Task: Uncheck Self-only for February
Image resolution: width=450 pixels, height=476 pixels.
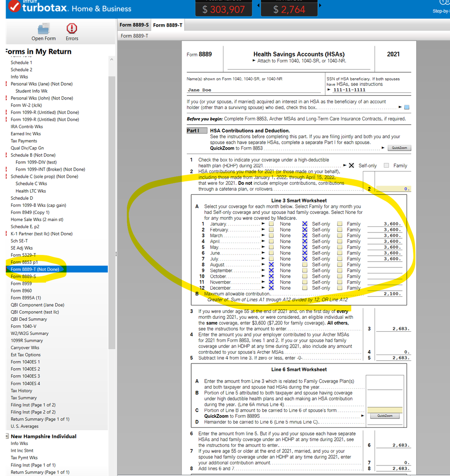Action: click(305, 230)
